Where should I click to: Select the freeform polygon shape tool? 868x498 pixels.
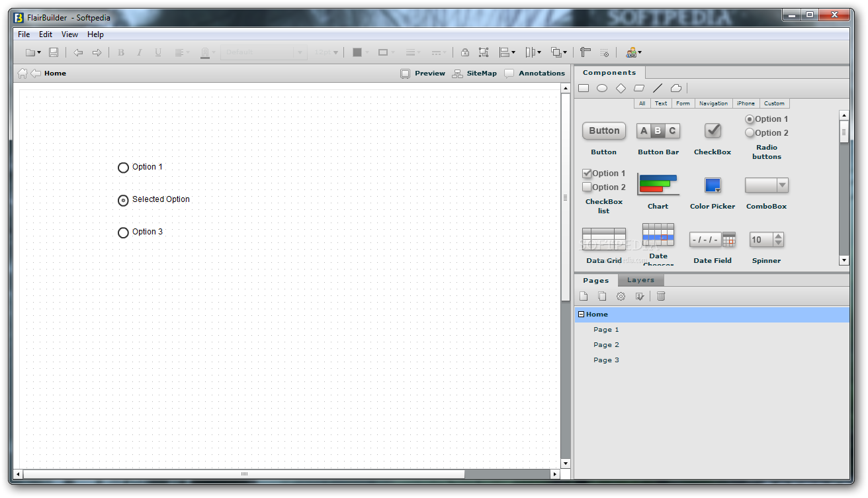tap(676, 88)
